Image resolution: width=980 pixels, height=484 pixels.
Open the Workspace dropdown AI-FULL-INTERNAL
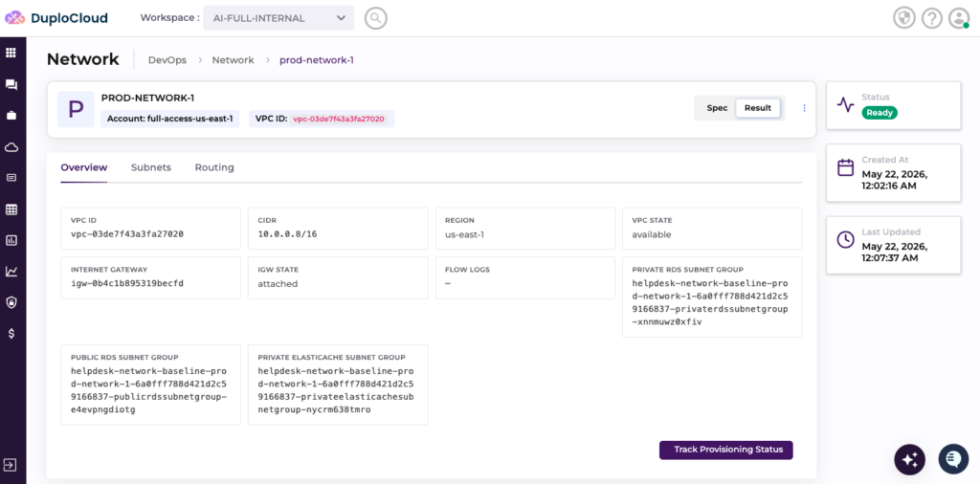point(278,18)
